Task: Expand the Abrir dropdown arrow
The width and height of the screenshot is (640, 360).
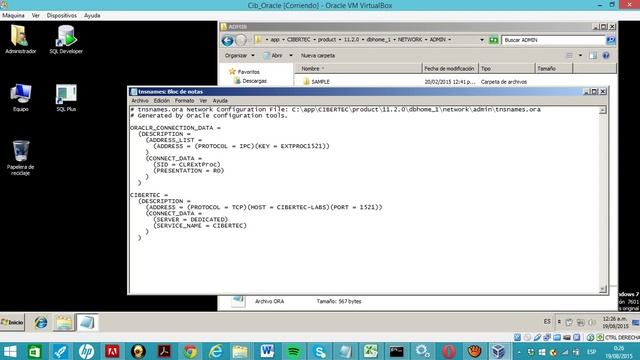Action: click(291, 56)
